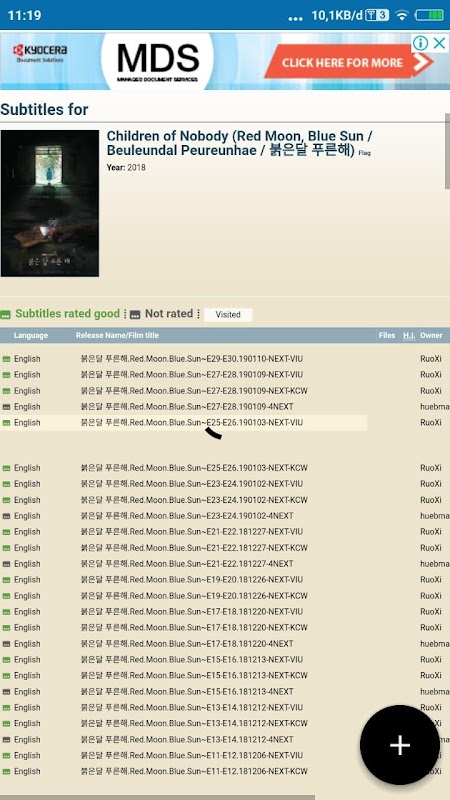The height and width of the screenshot is (800, 450).
Task: Open subtitle E23-E24.190102-4NEXT
Action: coord(187,516)
